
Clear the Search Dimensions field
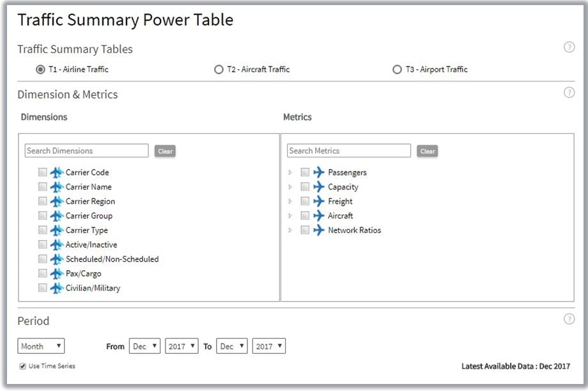(x=165, y=151)
